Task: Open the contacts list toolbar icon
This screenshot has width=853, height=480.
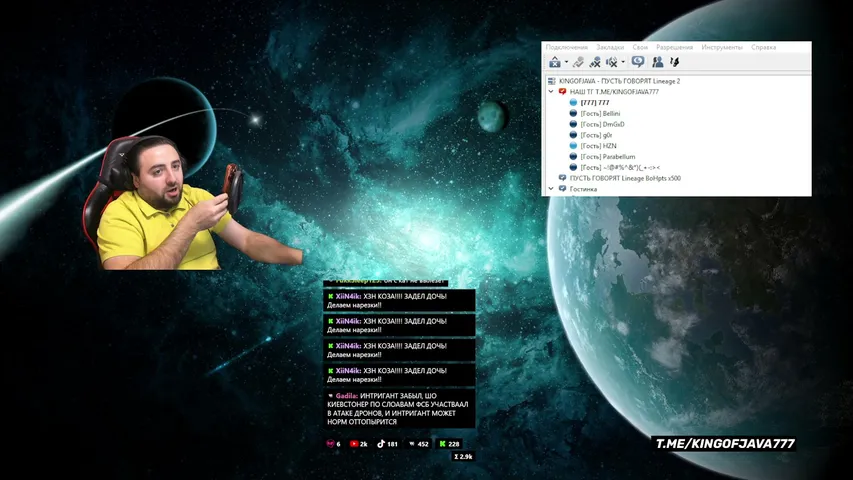Action: tap(658, 62)
